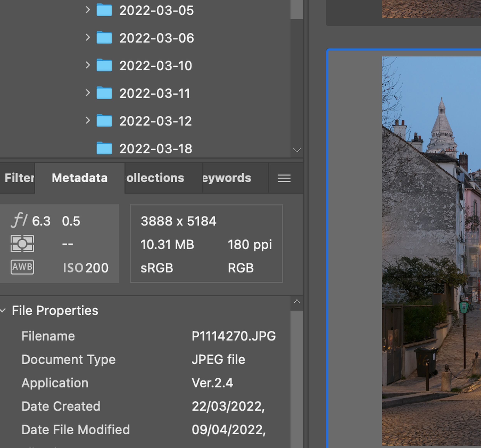Expand the 2022-03-05 folder
Viewport: 481px width, 448px height.
point(88,10)
